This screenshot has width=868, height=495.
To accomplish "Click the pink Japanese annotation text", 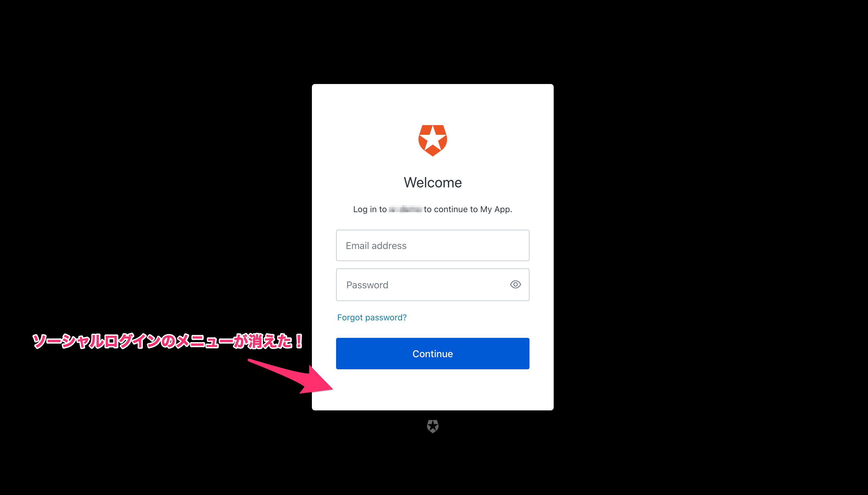I will 167,341.
